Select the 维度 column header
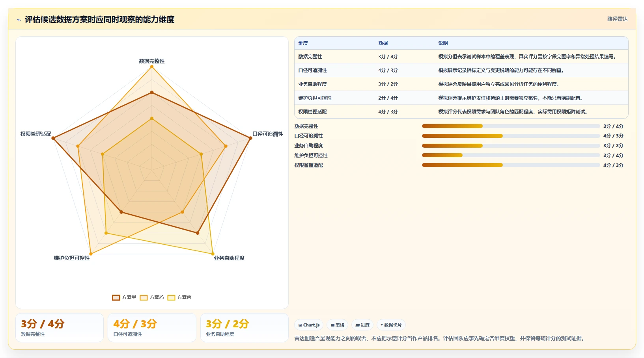Viewport: 644px width, 358px height. click(303, 43)
